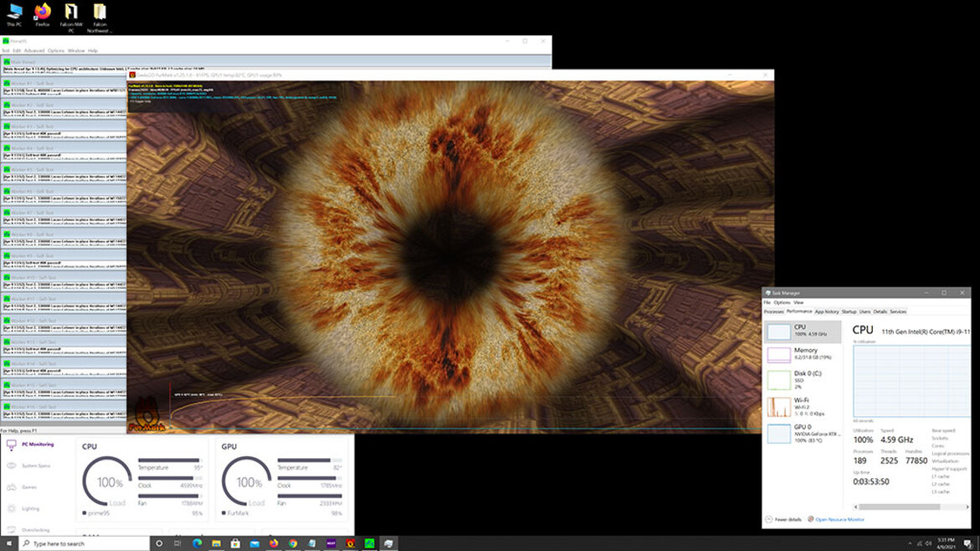Viewport: 980px width, 551px height.
Task: Open Resource Monitor link
Action: [836, 519]
